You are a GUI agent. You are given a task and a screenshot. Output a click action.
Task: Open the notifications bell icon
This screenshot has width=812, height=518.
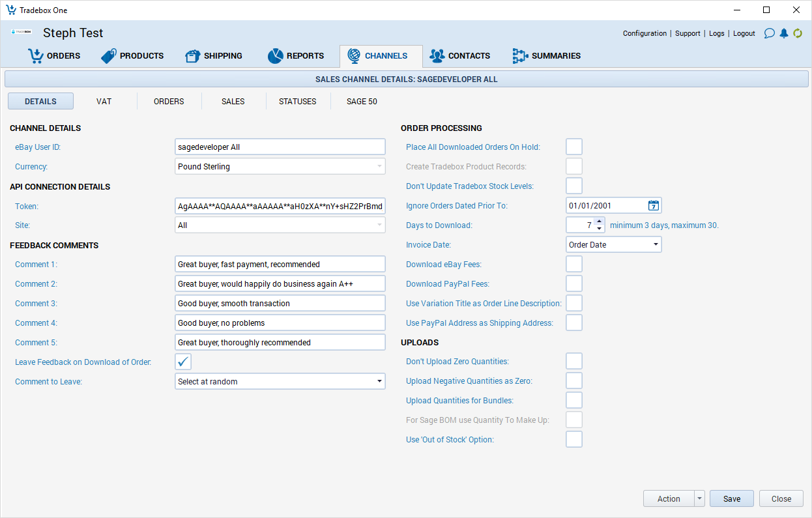[784, 33]
